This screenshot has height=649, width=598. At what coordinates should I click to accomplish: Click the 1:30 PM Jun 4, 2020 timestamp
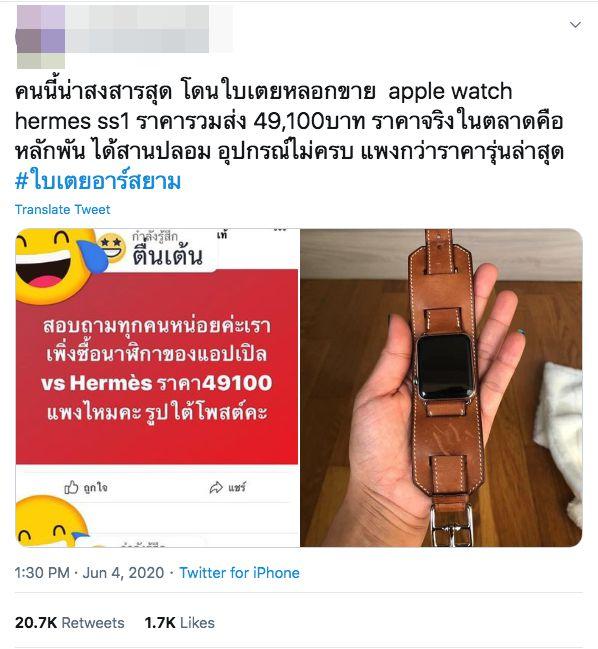(89, 573)
